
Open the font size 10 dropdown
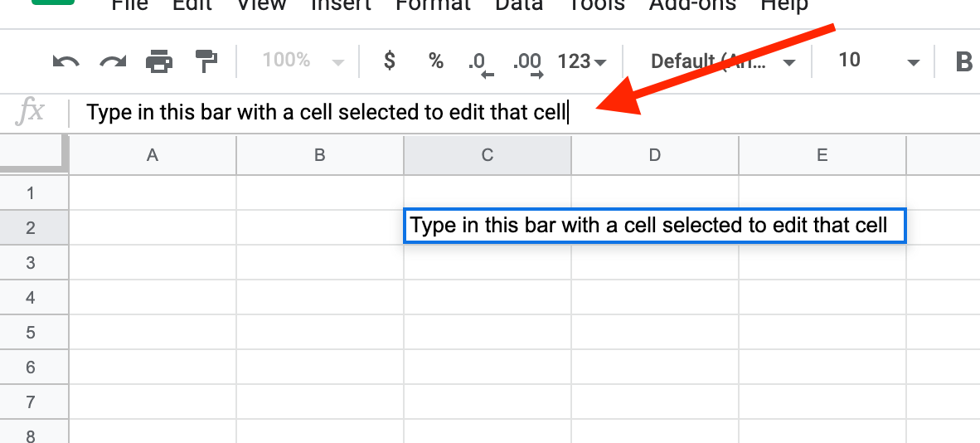(879, 61)
